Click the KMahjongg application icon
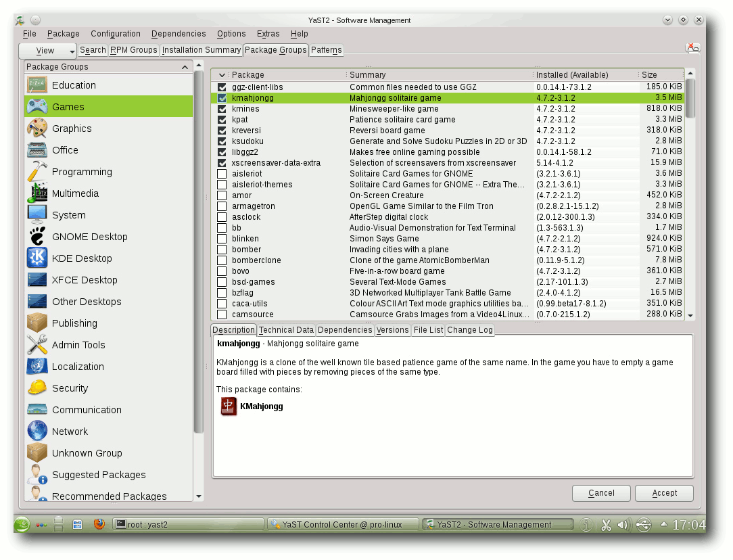This screenshot has height=560, width=733. point(229,406)
